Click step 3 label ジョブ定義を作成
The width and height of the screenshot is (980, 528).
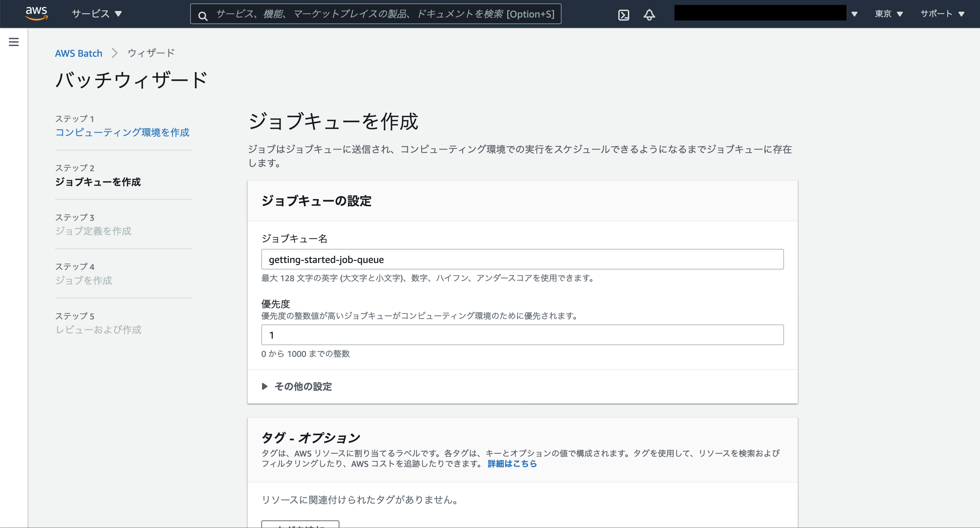tap(93, 231)
